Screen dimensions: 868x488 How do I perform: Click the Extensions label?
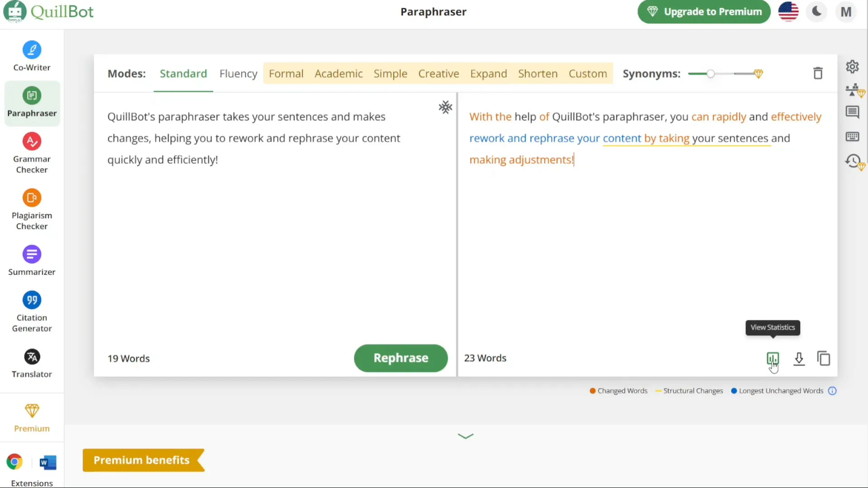[x=32, y=483]
